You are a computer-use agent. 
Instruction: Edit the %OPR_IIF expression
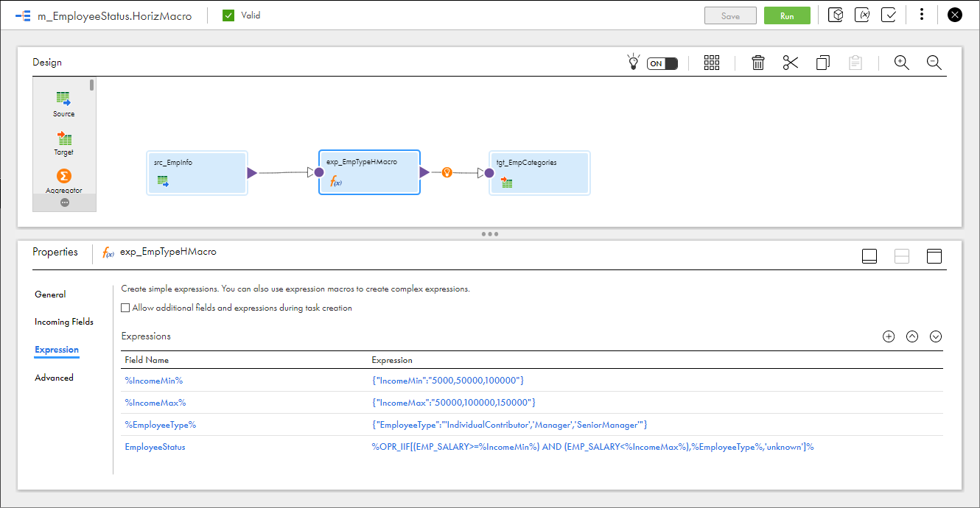pyautogui.click(x=592, y=447)
